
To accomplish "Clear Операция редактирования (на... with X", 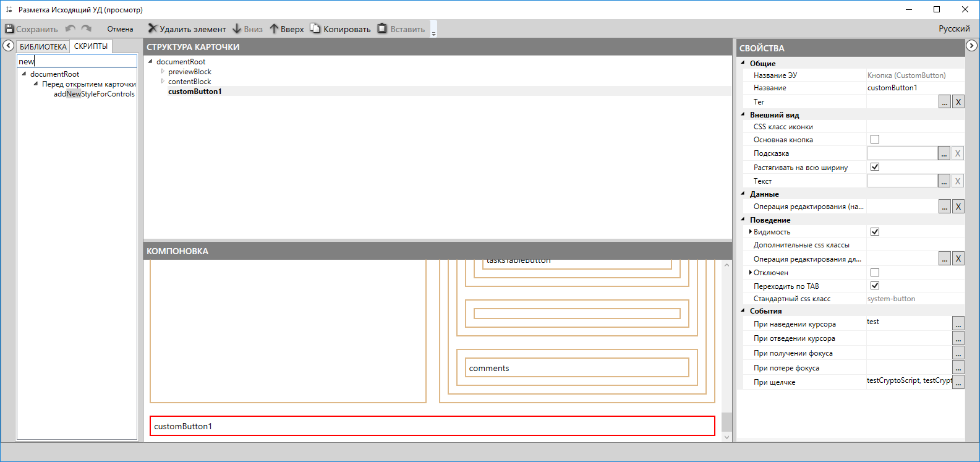I will point(958,207).
